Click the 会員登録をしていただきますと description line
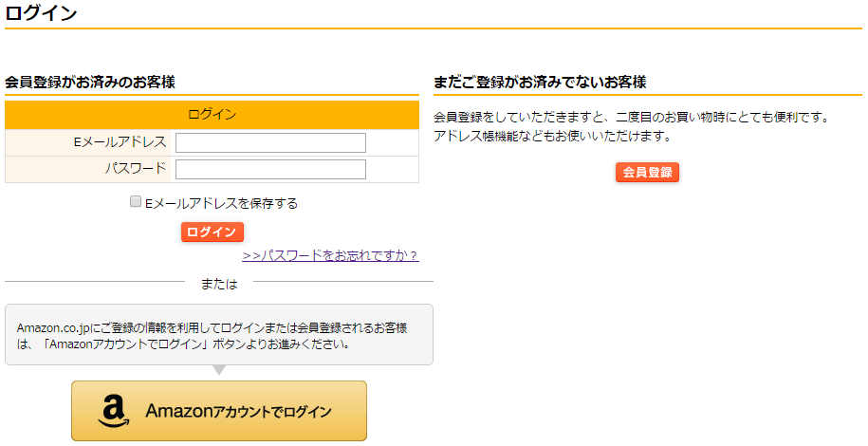 tap(631, 118)
